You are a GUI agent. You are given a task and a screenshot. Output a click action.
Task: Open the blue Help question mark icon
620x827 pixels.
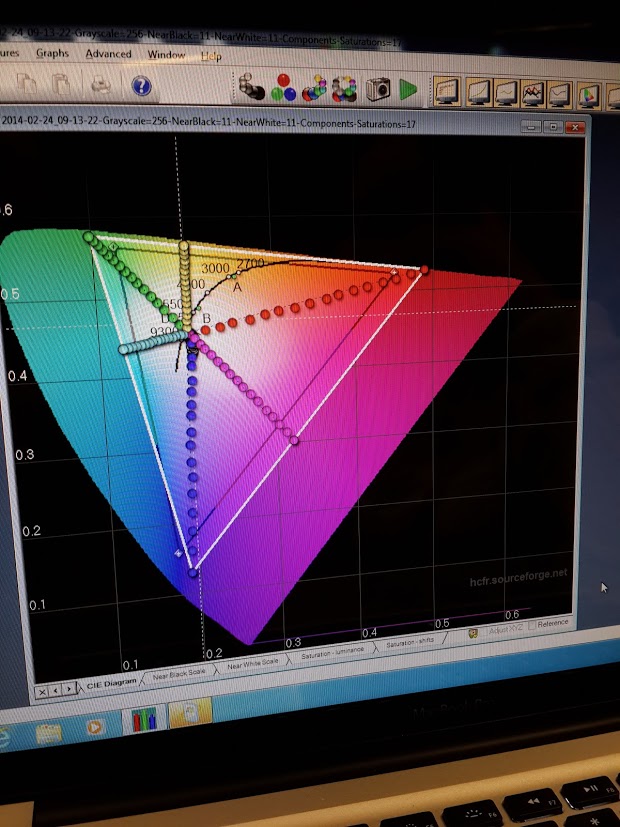[141, 86]
